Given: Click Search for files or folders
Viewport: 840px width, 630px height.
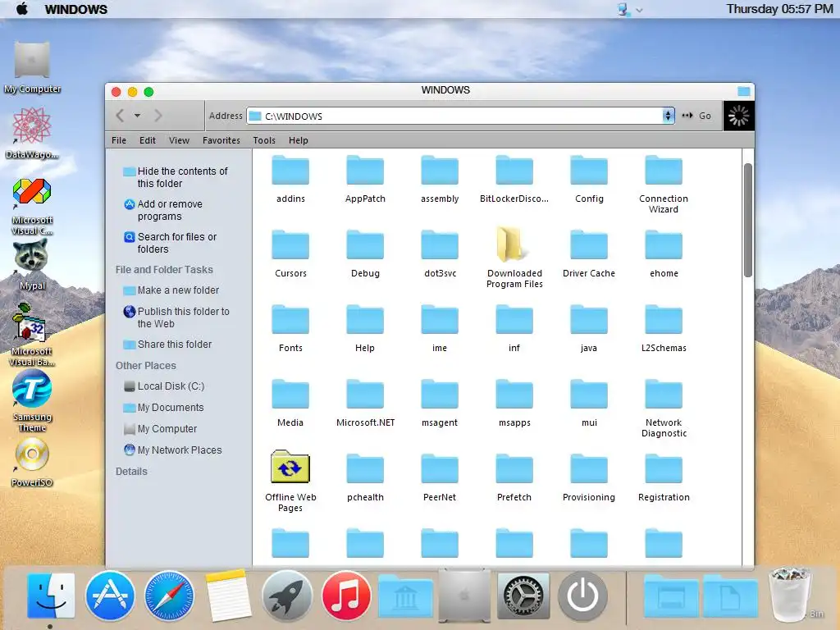Looking at the screenshot, I should (x=171, y=243).
